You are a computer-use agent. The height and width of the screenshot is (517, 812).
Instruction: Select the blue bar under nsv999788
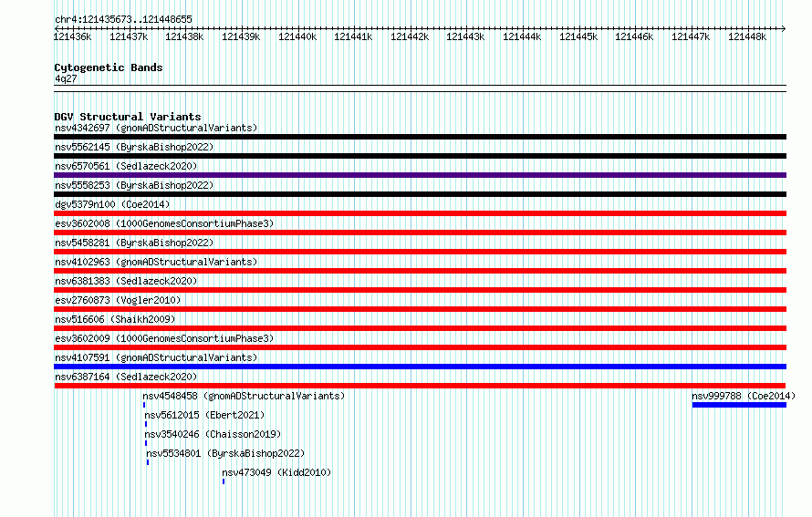pyautogui.click(x=740, y=405)
